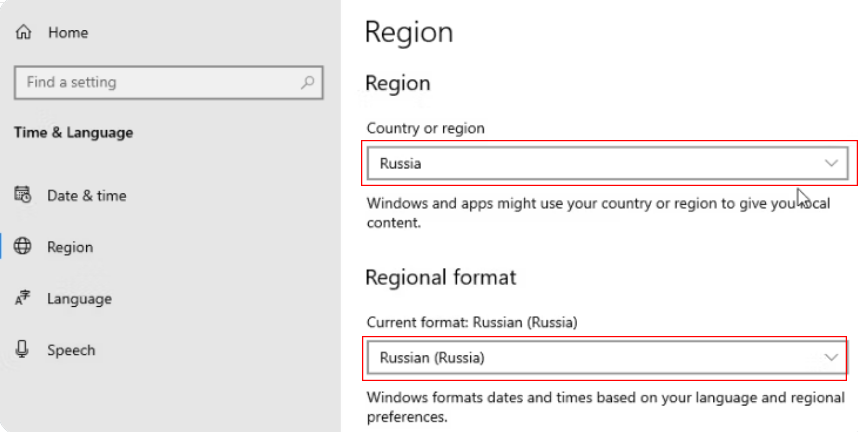Open the Language settings page
This screenshot has width=858, height=432.
[79, 299]
